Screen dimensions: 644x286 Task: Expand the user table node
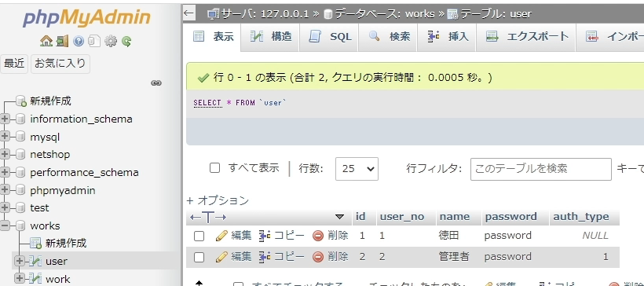pos(20,261)
